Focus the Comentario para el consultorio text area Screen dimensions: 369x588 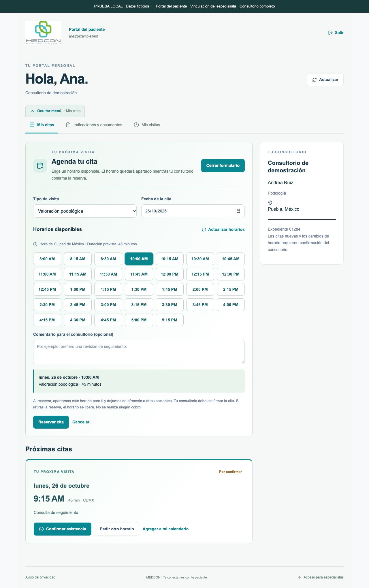(x=139, y=352)
